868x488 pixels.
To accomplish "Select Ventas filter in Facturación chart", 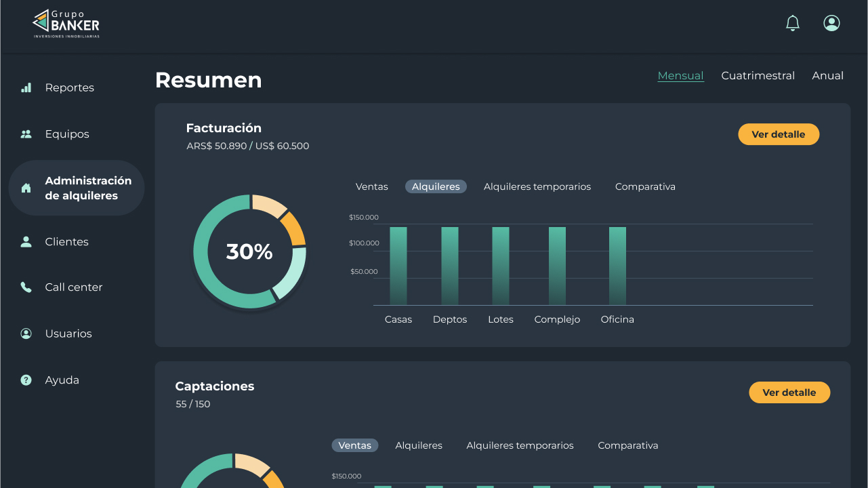I will [372, 186].
